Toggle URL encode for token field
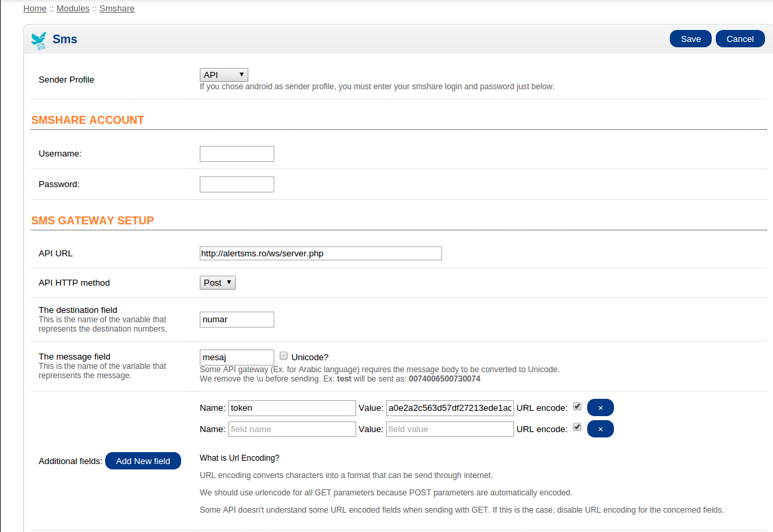Image resolution: width=773 pixels, height=532 pixels. [x=577, y=406]
